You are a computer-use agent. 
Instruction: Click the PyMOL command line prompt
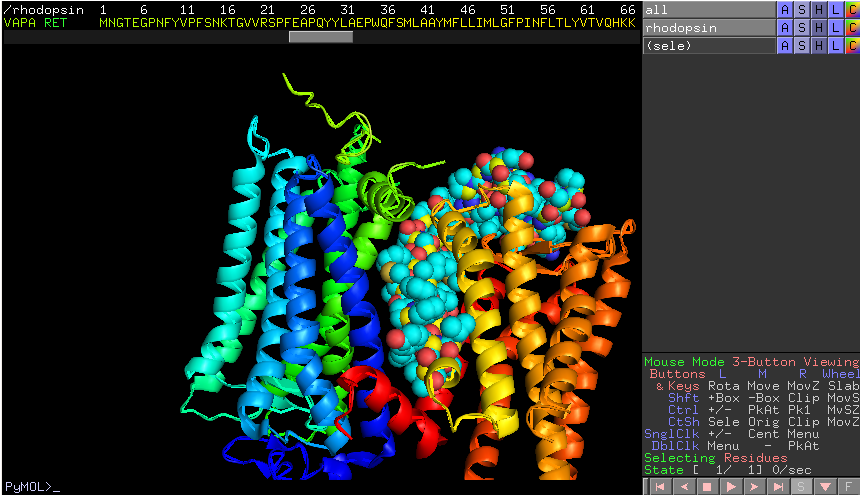coord(32,487)
